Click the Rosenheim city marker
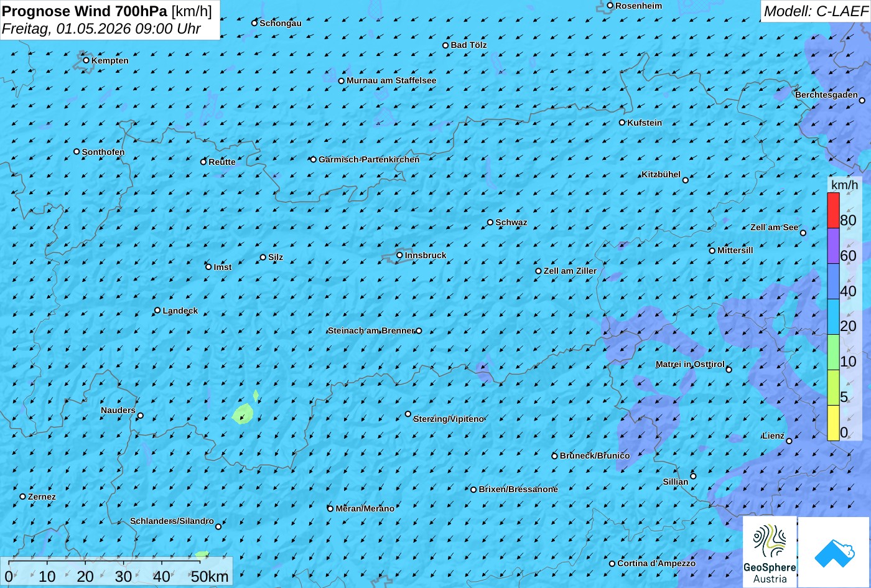This screenshot has width=871, height=588. tap(610, 6)
